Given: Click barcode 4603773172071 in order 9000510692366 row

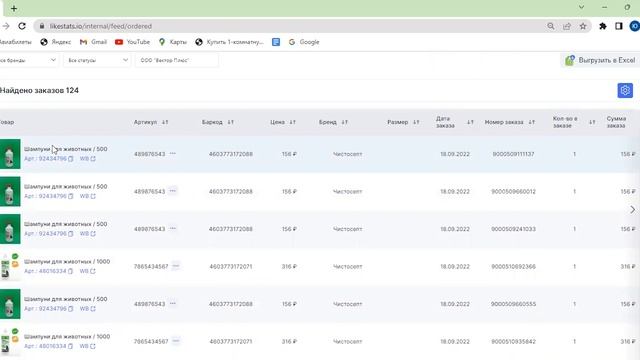Looking at the screenshot, I should [231, 267].
